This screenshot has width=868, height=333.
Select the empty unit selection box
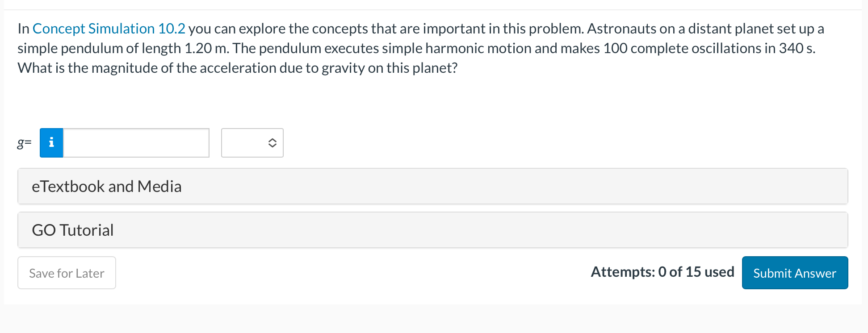(252, 143)
